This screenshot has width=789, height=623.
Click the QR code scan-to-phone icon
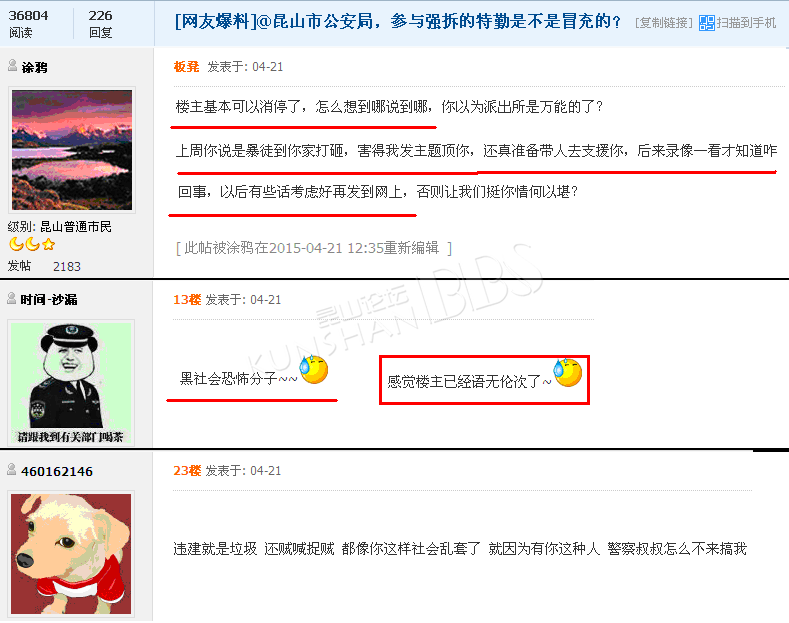[706, 23]
